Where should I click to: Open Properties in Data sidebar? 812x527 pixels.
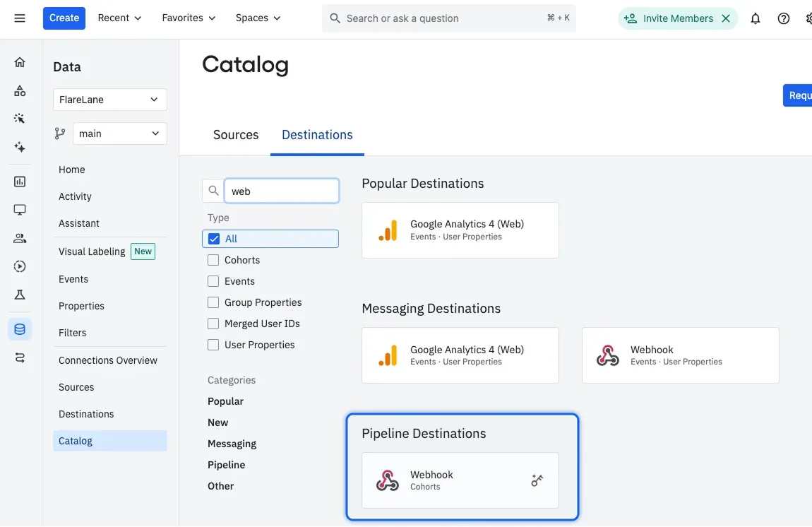(x=81, y=307)
